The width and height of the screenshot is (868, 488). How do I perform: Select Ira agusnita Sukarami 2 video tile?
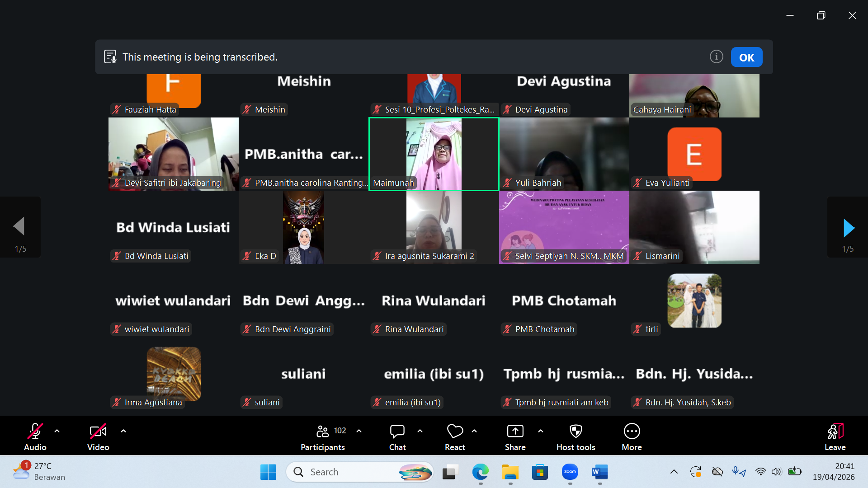434,227
